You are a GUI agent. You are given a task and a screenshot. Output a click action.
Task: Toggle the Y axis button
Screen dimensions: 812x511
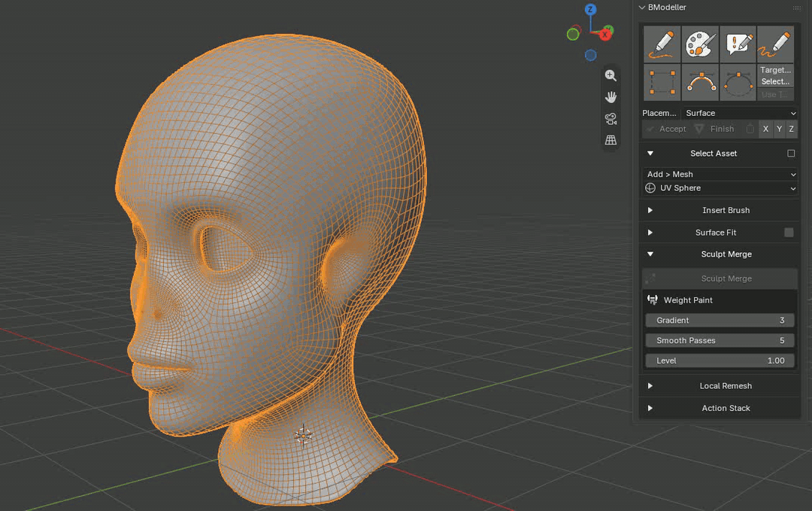[779, 129]
